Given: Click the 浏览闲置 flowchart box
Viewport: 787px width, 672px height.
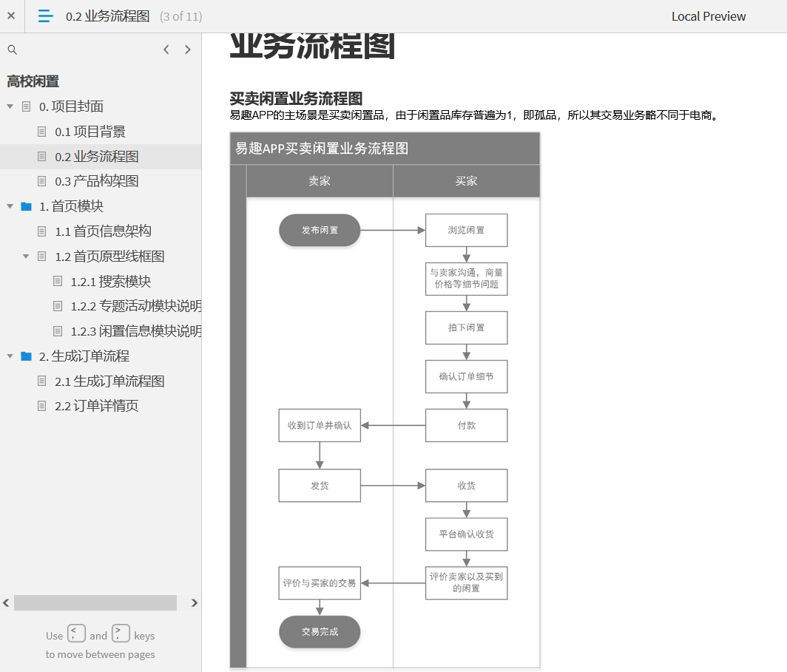Looking at the screenshot, I should click(x=466, y=230).
